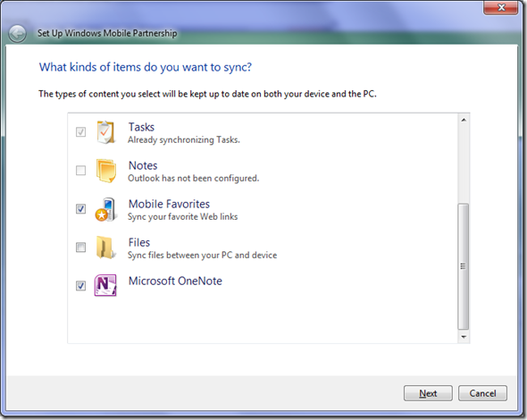
Task: Click the Microsoft OneNote icon
Action: pyautogui.click(x=105, y=285)
